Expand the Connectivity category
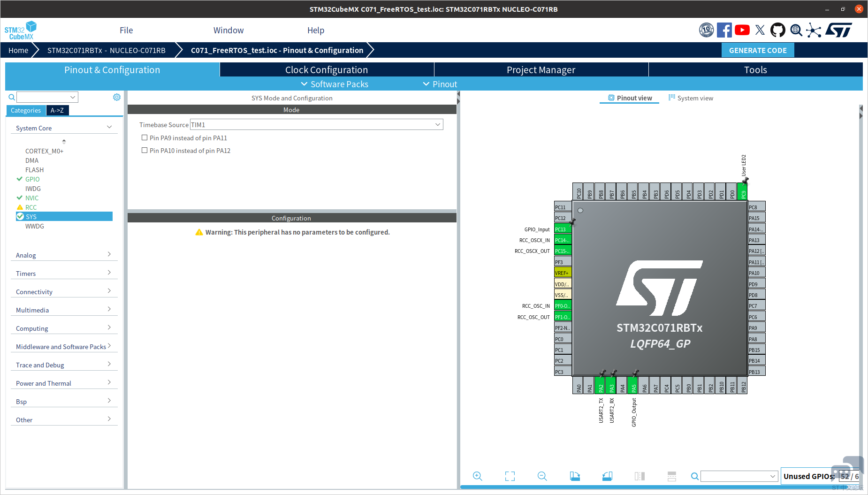 64,291
